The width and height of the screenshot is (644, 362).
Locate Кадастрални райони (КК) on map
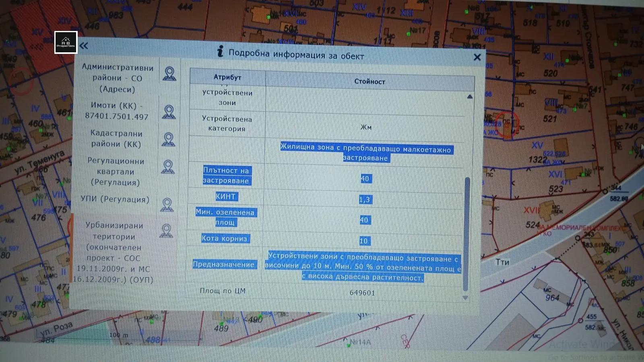point(169,139)
